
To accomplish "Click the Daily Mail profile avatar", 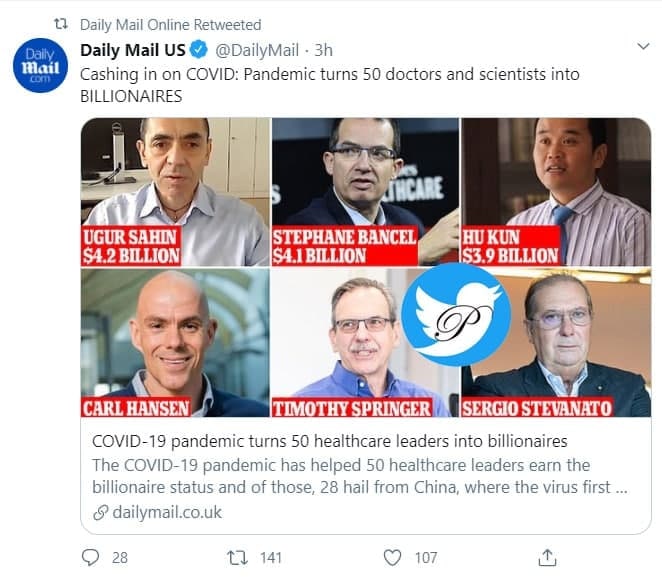I will pyautogui.click(x=40, y=67).
